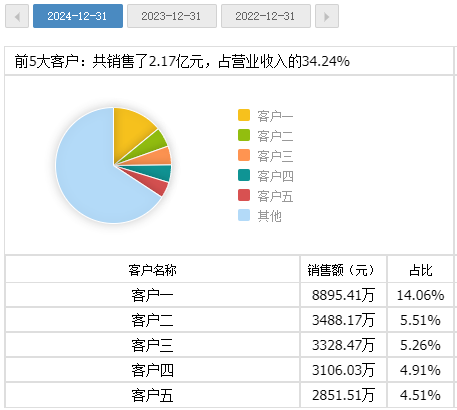Image resolution: width=457 pixels, height=410 pixels.
Task: Toggle 客户一 yellow legend swatch
Action: pyautogui.click(x=244, y=115)
